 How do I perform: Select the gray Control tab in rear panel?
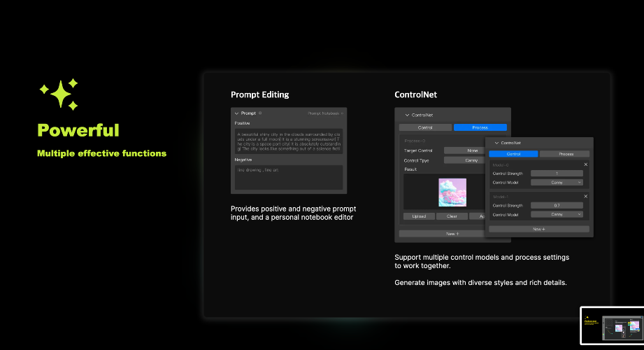pos(425,127)
